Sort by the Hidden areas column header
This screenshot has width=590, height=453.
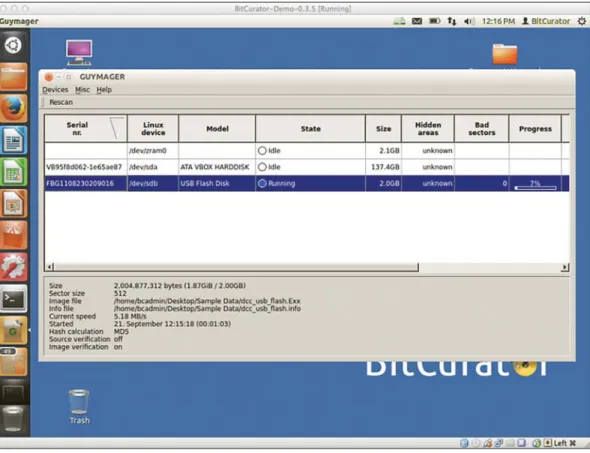pyautogui.click(x=428, y=129)
